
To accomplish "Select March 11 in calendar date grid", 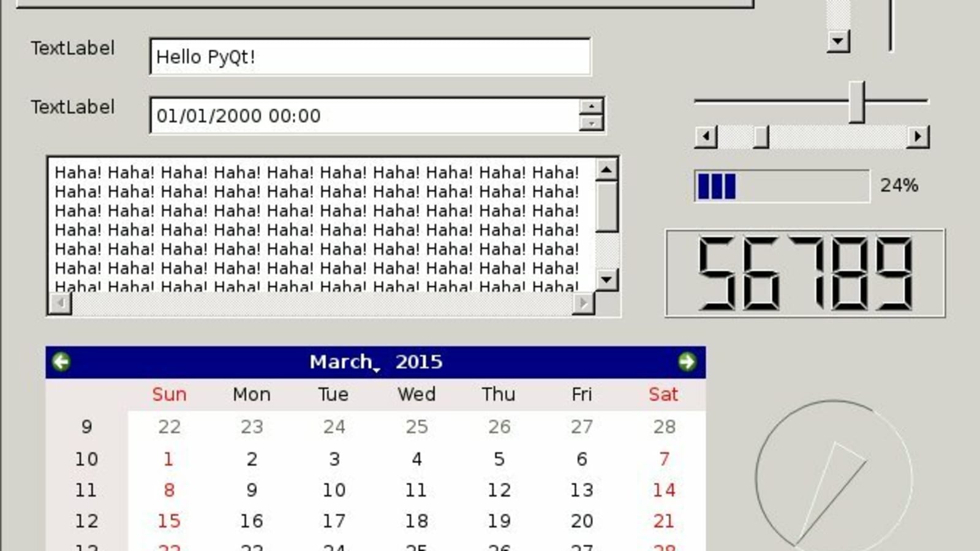I will (417, 490).
